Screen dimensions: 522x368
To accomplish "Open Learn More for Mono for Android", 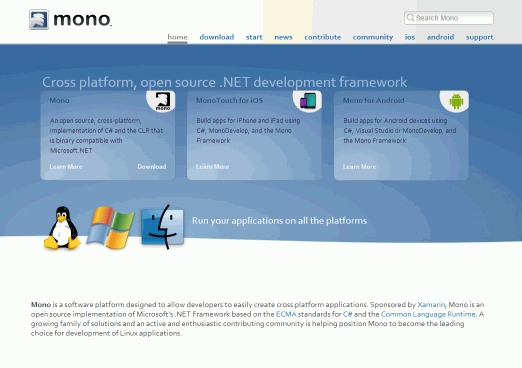I will pyautogui.click(x=359, y=167).
